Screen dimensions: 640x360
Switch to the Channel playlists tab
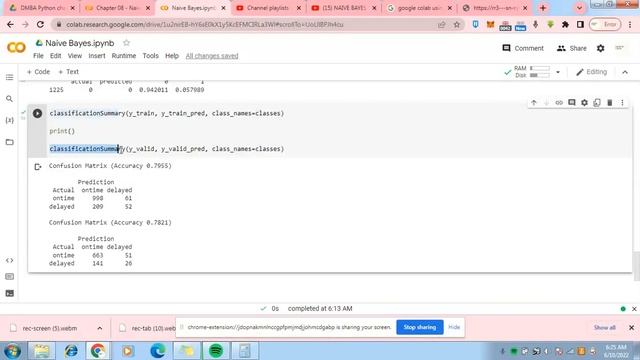pos(268,8)
